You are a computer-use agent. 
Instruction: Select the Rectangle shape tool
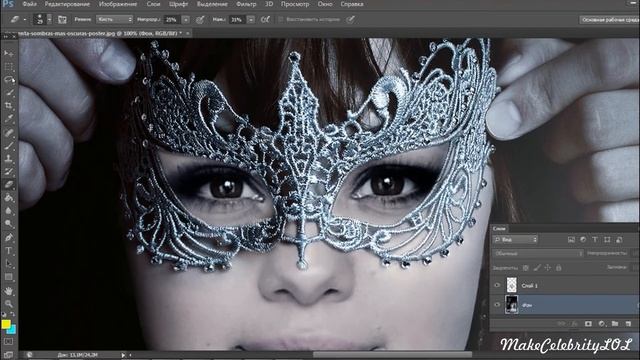(x=9, y=277)
